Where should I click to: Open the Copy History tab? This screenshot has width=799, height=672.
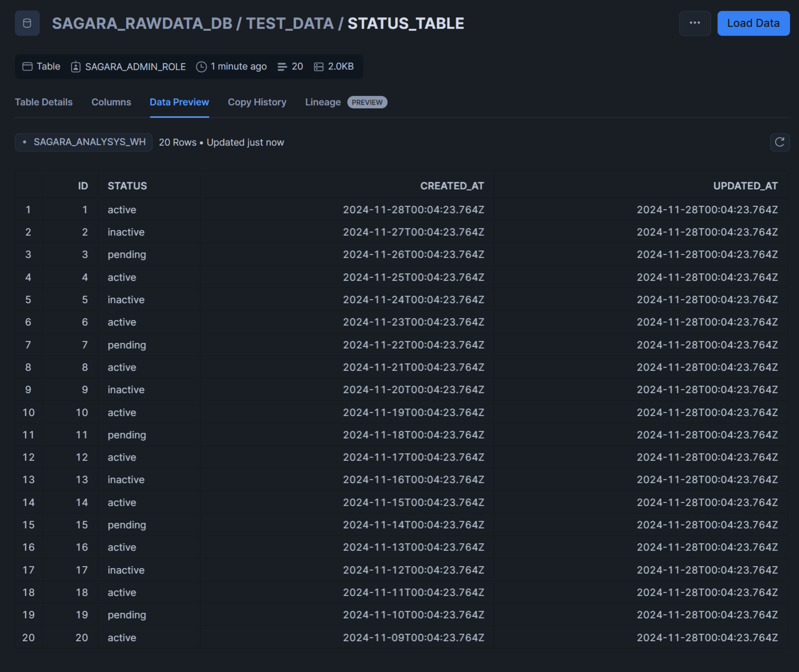click(x=257, y=102)
